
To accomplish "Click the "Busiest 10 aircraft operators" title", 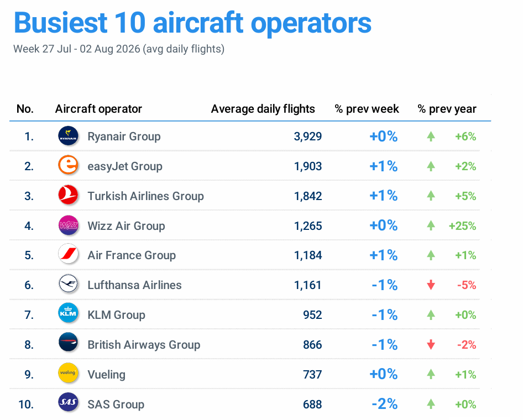I will tap(192, 23).
